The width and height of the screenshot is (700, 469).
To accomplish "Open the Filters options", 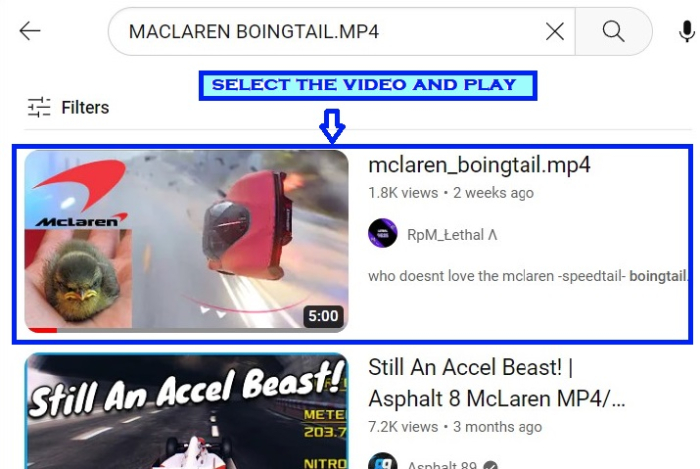I will [68, 108].
